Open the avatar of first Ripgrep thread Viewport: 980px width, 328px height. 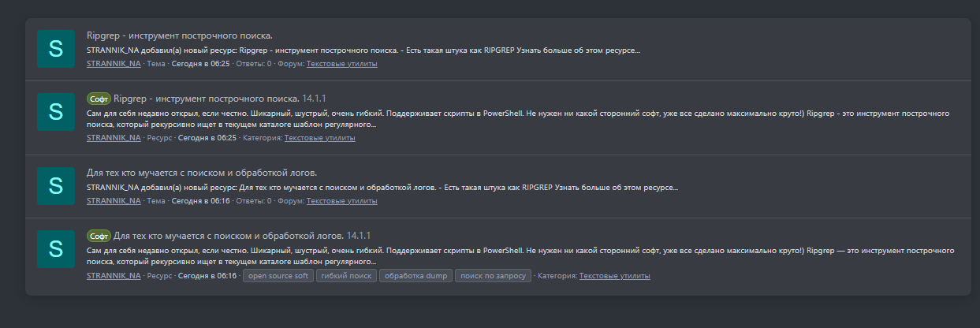pyautogui.click(x=56, y=49)
